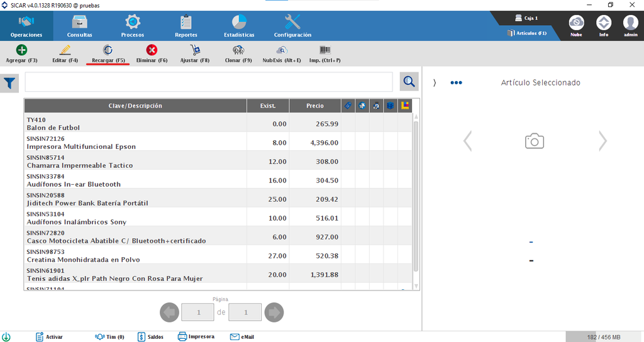
Task: Select the Balon de Futbol row
Action: click(x=218, y=124)
